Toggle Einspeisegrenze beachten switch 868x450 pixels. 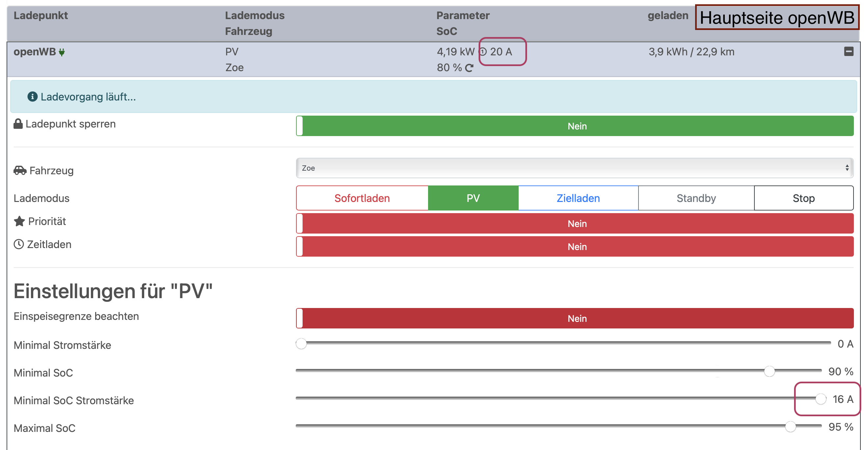(575, 319)
